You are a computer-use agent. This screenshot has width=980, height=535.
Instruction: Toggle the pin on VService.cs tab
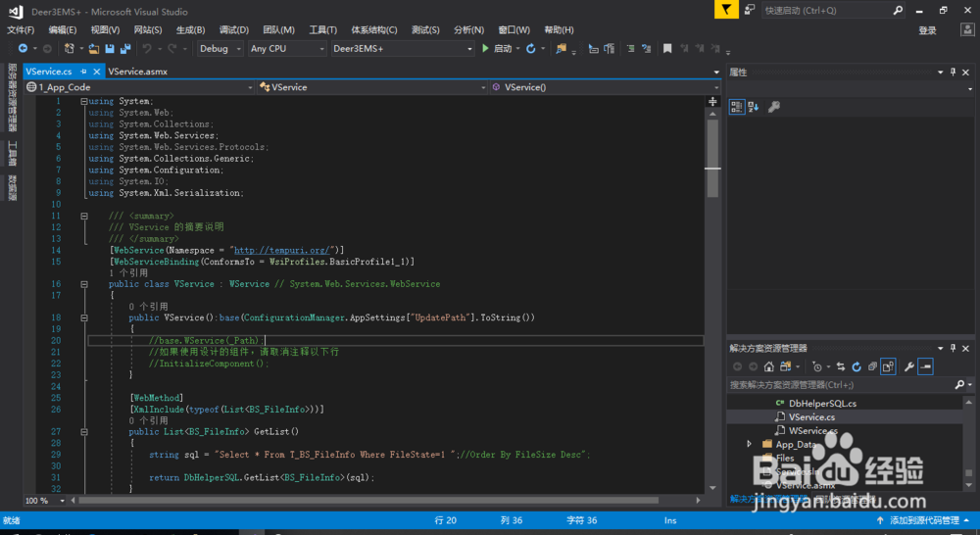[x=83, y=72]
